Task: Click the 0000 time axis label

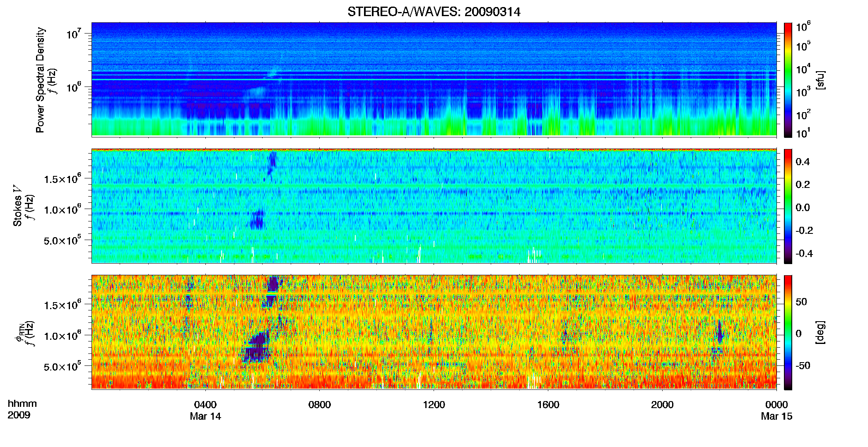Action: [776, 404]
